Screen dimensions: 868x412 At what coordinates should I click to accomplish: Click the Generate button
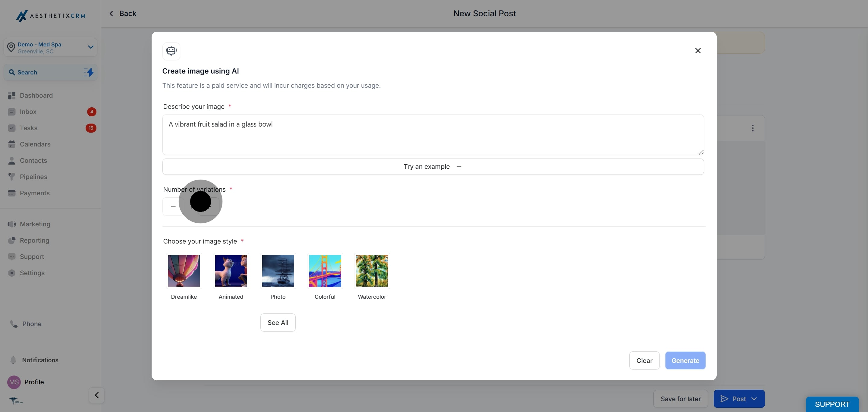[685, 360]
